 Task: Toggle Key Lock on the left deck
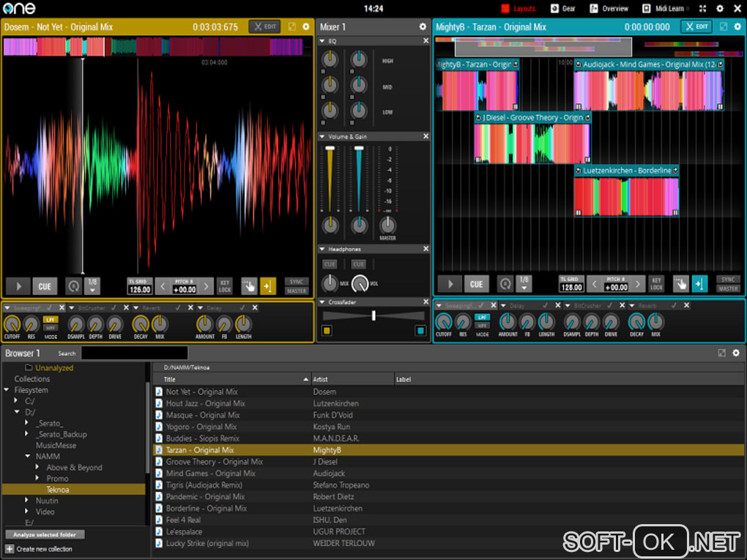(x=225, y=285)
